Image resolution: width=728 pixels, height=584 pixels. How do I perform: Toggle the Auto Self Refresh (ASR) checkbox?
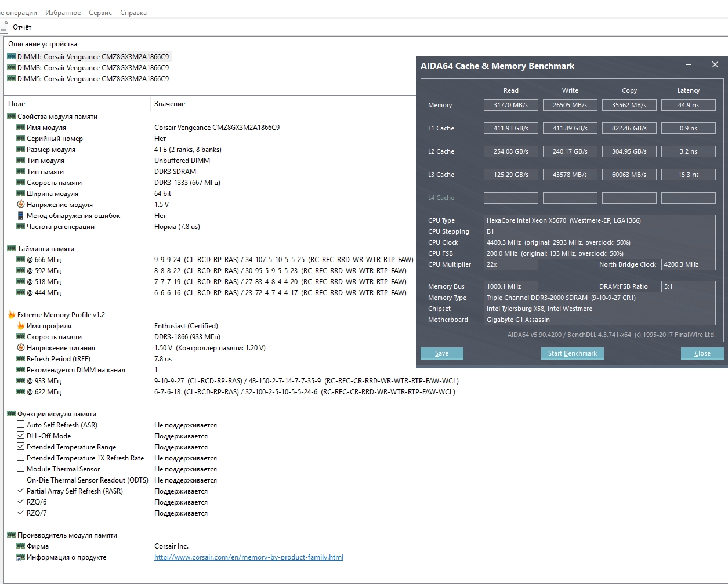click(x=20, y=425)
